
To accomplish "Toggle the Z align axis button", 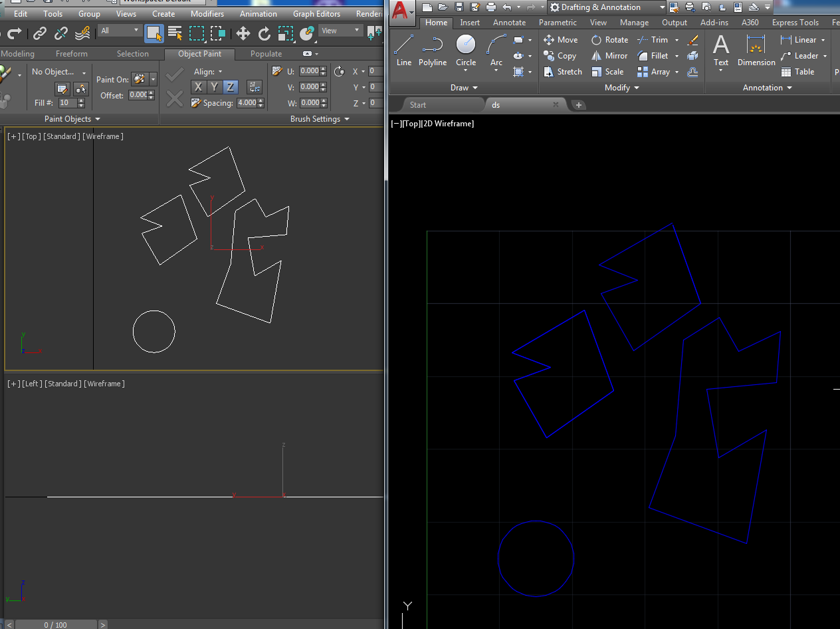I will coord(230,87).
